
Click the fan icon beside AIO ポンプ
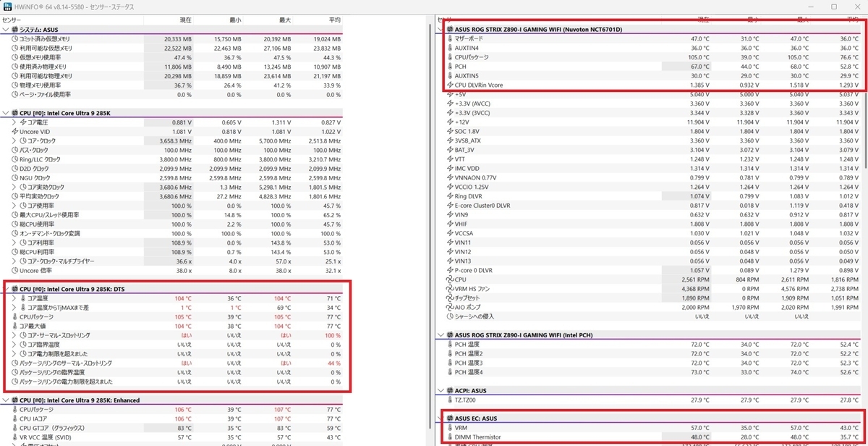point(450,307)
